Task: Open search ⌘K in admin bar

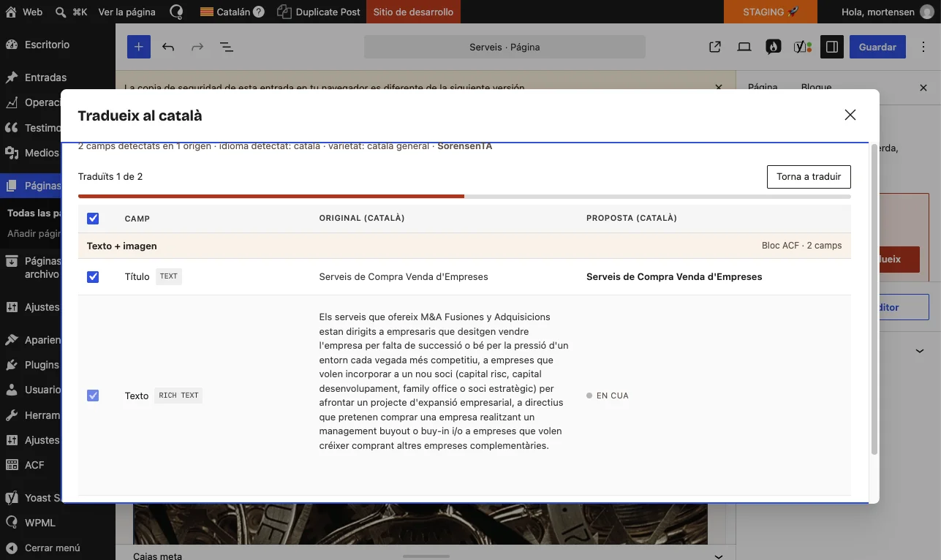Action: click(72, 12)
